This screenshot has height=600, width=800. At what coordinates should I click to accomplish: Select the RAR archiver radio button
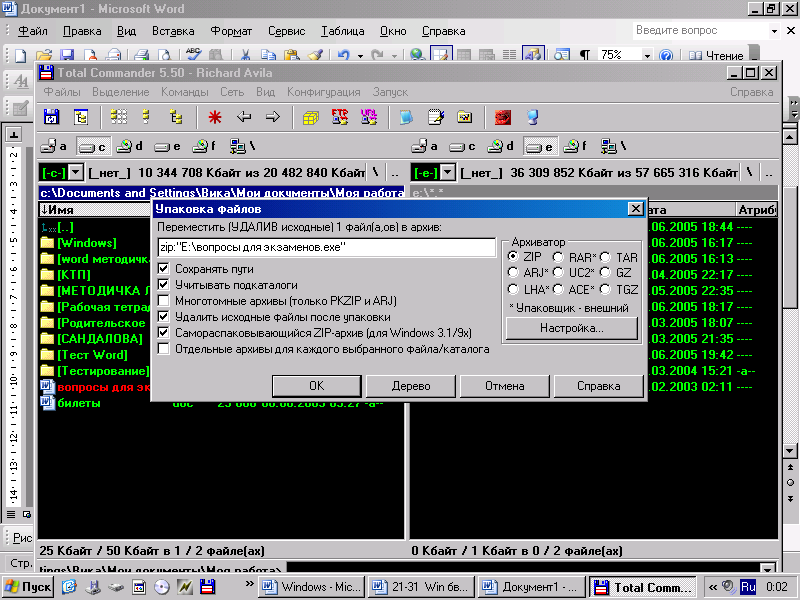[558, 257]
